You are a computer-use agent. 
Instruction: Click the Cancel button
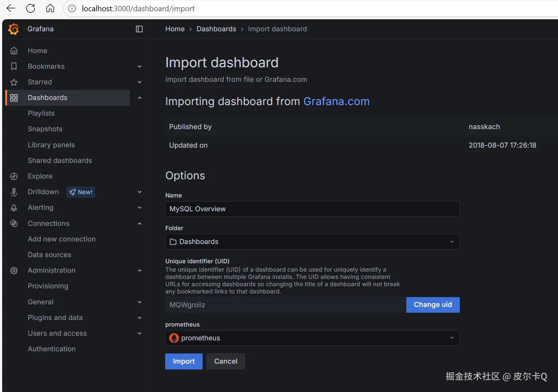[226, 361]
